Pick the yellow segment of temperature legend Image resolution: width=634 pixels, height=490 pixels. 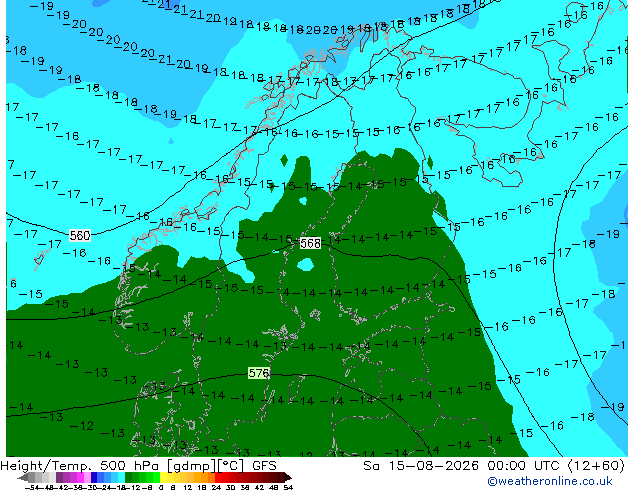point(164,477)
